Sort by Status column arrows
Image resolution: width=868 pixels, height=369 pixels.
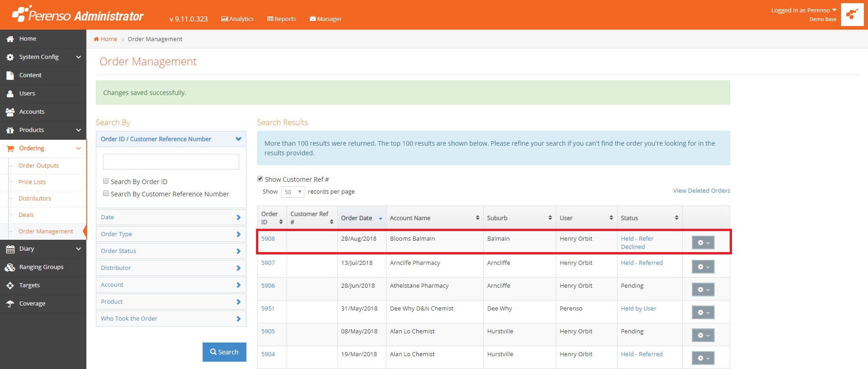676,218
